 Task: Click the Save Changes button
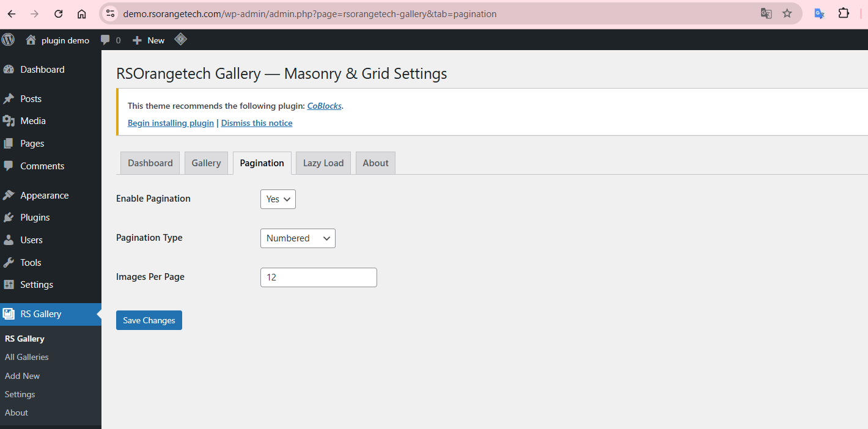[149, 320]
